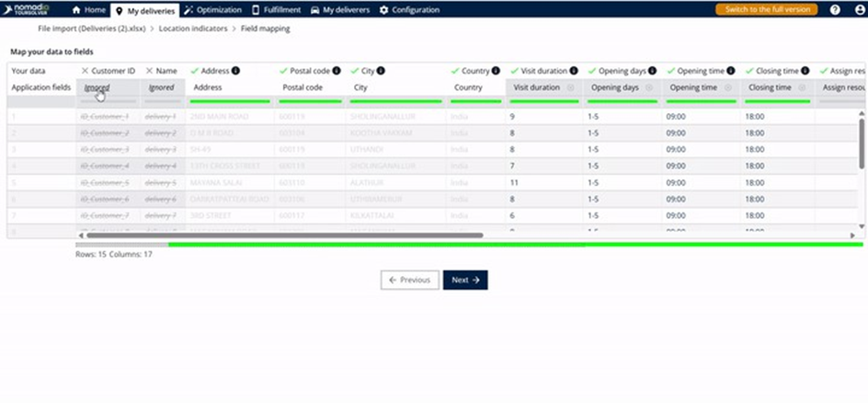
Task: Clear the Opening days field mapping
Action: click(x=649, y=87)
